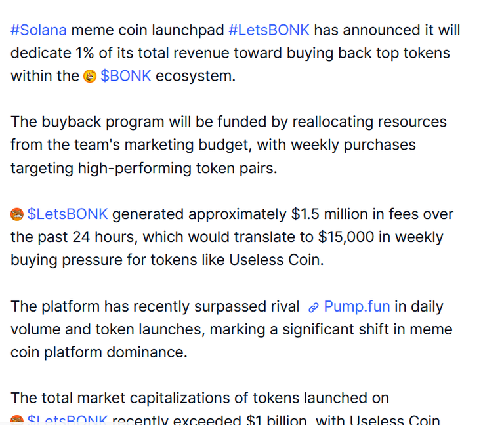Click the LetsBONK icon before 'generated approximately'
The width and height of the screenshot is (504, 425).
pos(17,214)
